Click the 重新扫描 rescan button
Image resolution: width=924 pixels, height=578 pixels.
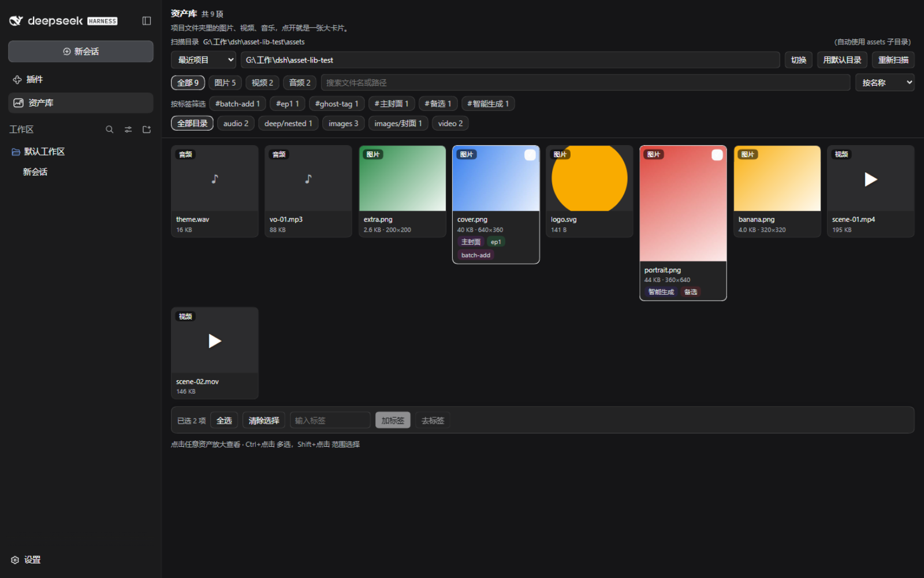coord(893,60)
